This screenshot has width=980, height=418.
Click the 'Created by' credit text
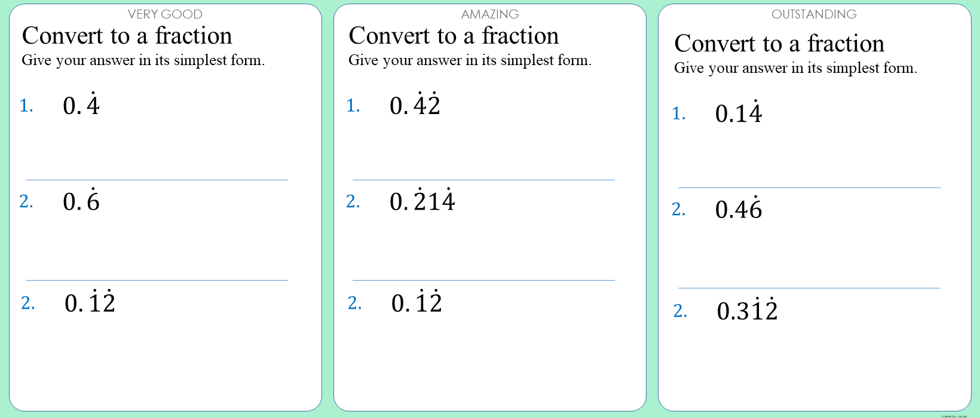pyautogui.click(x=954, y=416)
